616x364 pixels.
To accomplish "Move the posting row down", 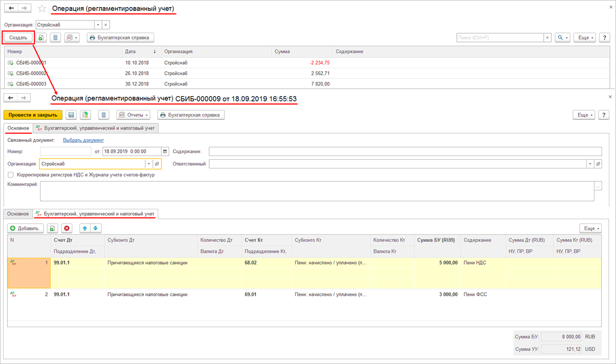I will [x=95, y=228].
